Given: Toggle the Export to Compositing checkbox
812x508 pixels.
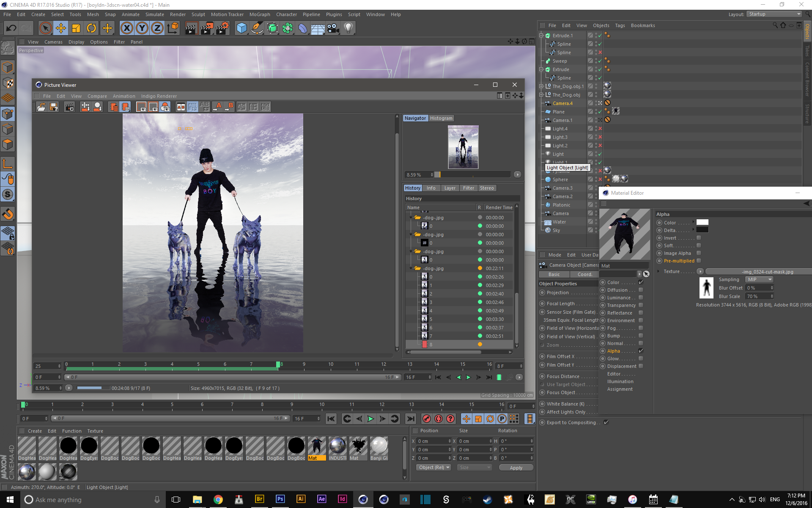Looking at the screenshot, I should (606, 422).
